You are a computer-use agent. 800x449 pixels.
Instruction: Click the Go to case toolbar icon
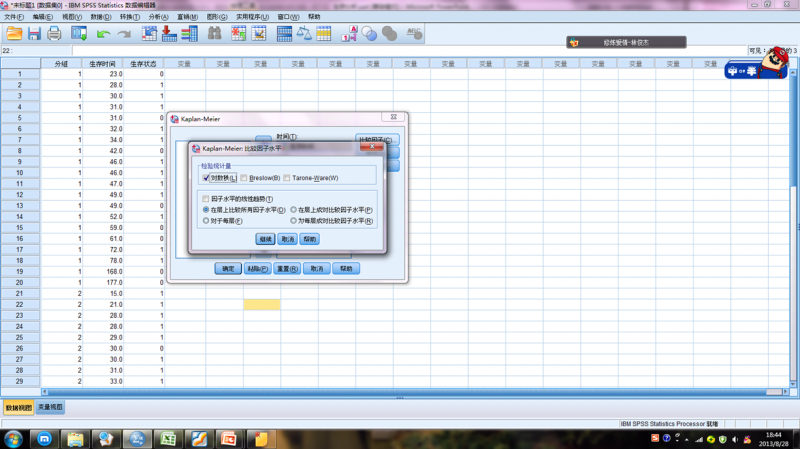[149, 34]
